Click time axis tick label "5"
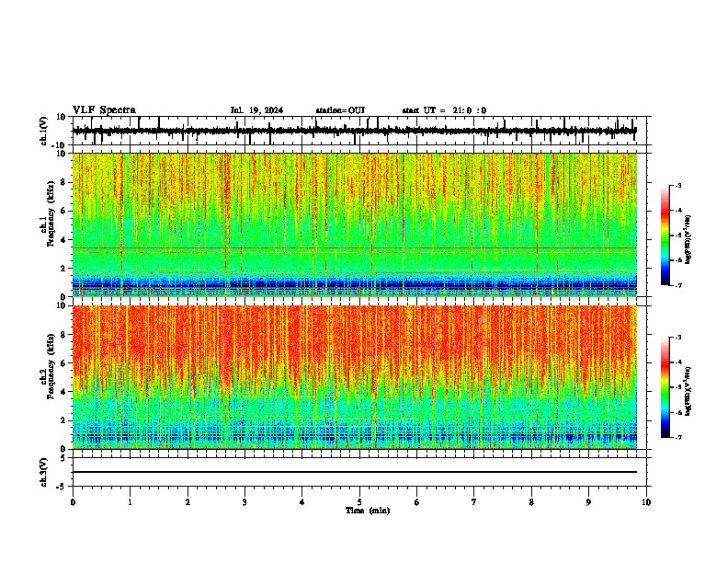728x563 pixels. [359, 502]
